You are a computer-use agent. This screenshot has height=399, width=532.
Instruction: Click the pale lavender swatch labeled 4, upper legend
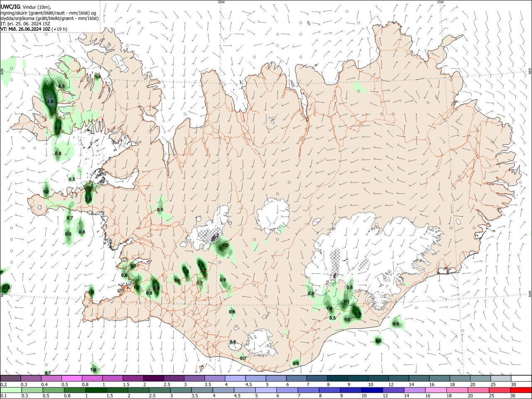234,378
